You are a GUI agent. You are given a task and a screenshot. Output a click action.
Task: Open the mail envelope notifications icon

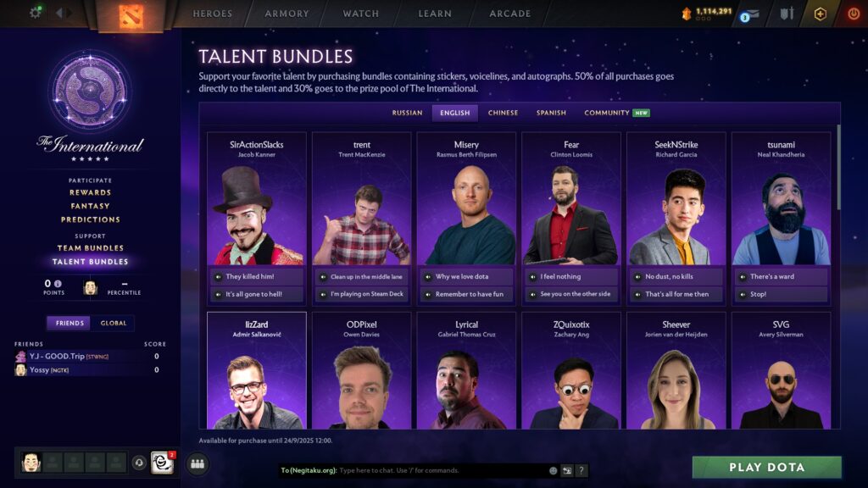coord(749,15)
